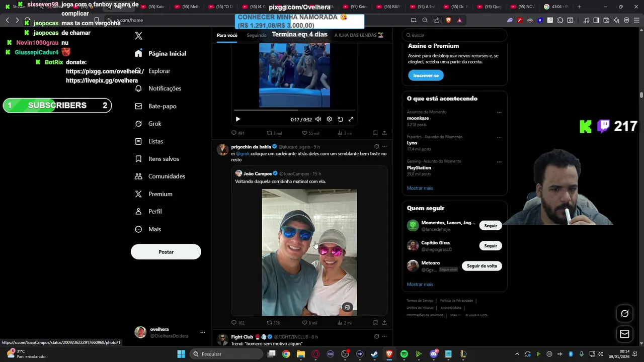Click the Inscrever-se premium button
The height and width of the screenshot is (362, 644).
(x=426, y=75)
